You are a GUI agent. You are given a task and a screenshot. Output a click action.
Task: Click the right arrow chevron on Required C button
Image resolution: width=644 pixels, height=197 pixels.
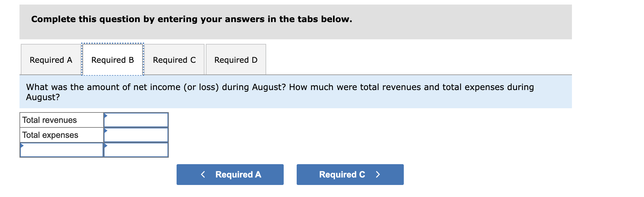[x=378, y=174]
